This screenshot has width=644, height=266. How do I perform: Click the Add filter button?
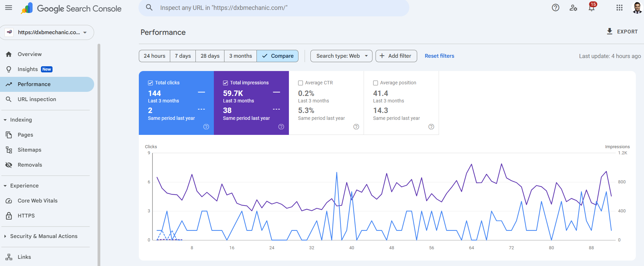[x=396, y=56]
